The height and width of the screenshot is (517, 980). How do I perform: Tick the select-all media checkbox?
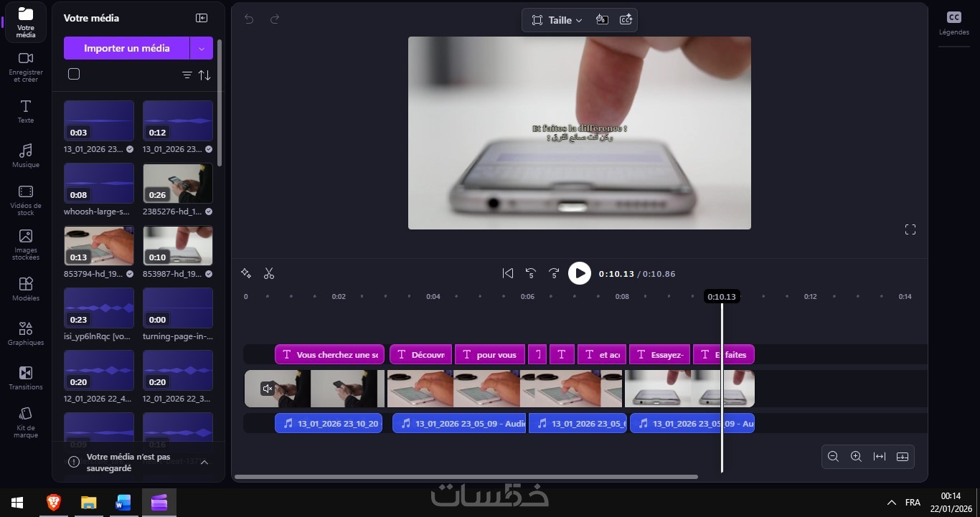(74, 74)
